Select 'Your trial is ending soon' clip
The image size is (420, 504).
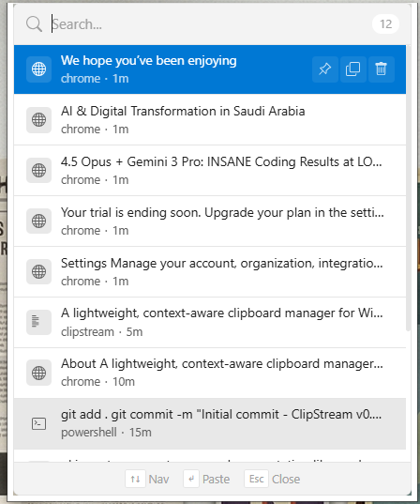pyautogui.click(x=210, y=221)
